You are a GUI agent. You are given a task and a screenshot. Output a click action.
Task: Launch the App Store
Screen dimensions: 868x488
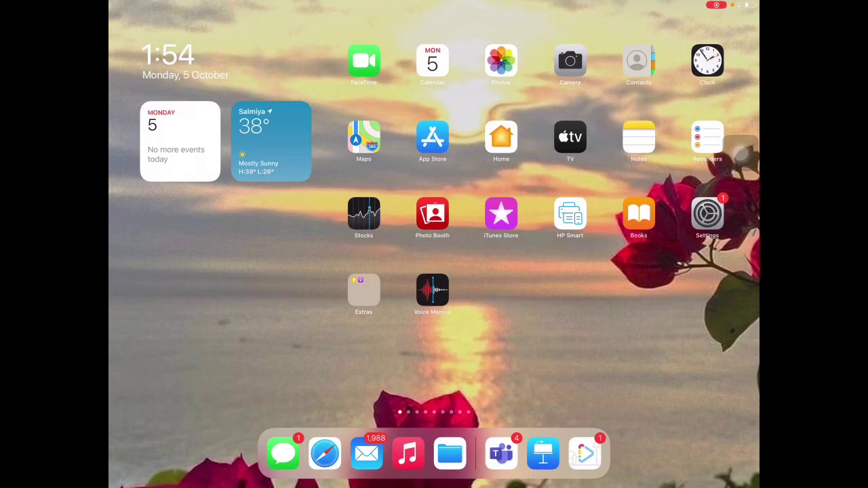click(433, 138)
